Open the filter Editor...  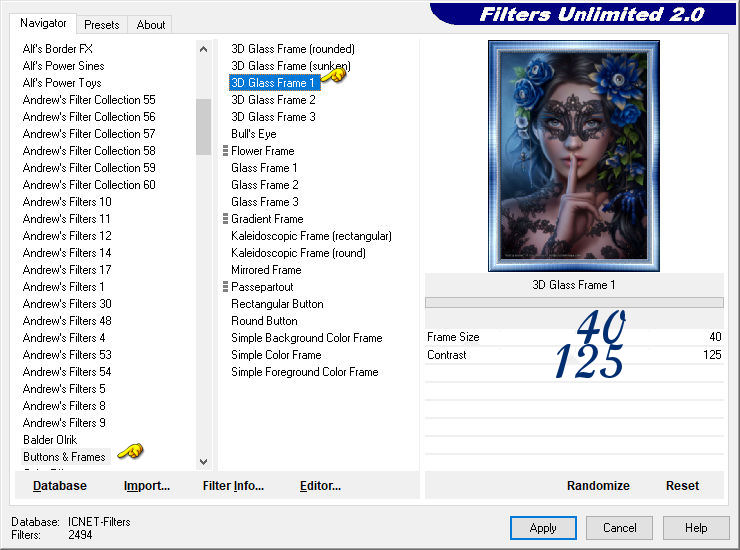click(320, 485)
